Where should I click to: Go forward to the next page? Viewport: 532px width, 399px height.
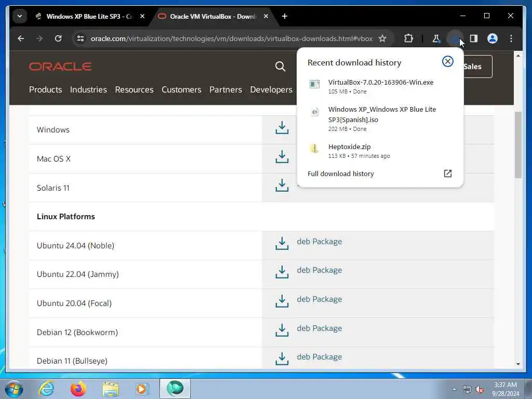tap(39, 38)
